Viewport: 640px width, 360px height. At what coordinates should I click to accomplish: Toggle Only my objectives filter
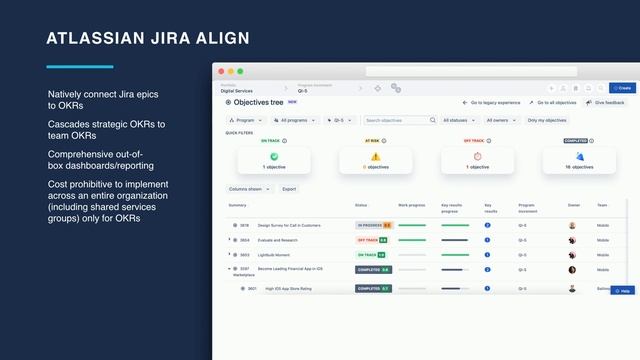click(x=547, y=120)
